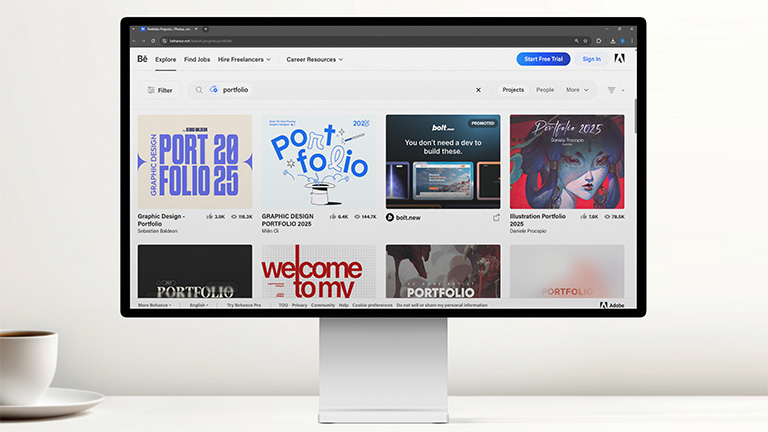The image size is (768, 432).
Task: Bookmark page with star icon
Action: [585, 41]
